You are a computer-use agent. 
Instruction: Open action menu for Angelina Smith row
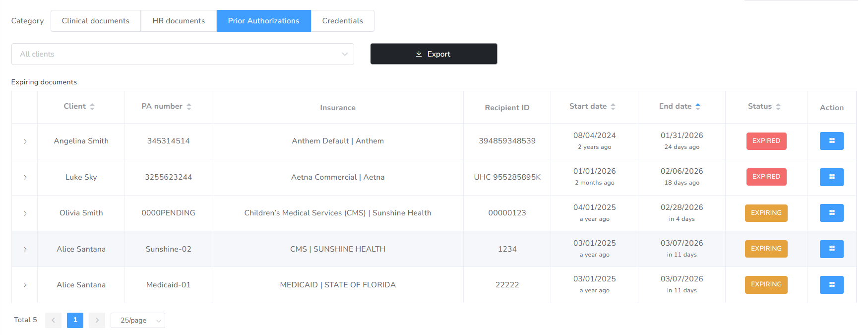[x=831, y=141]
